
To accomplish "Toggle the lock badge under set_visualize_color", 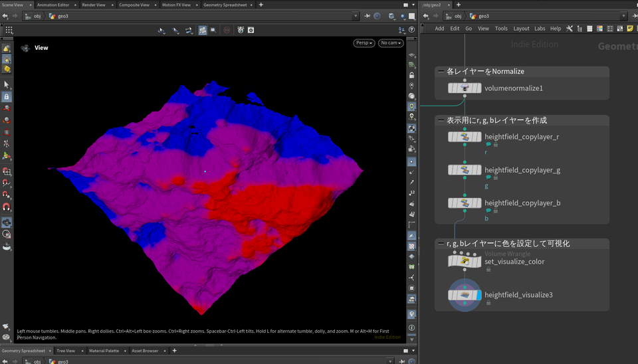I will pyautogui.click(x=488, y=270).
